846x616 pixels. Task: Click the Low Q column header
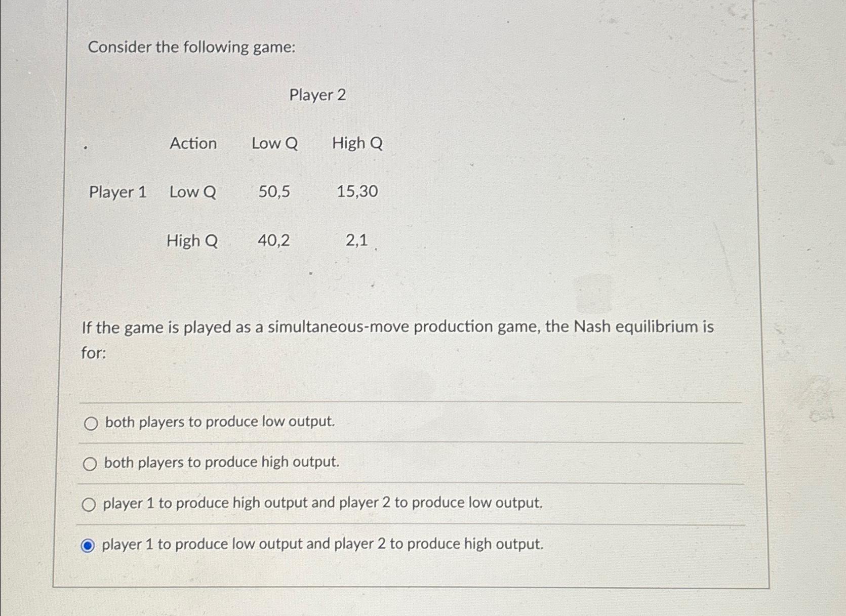pos(275,144)
